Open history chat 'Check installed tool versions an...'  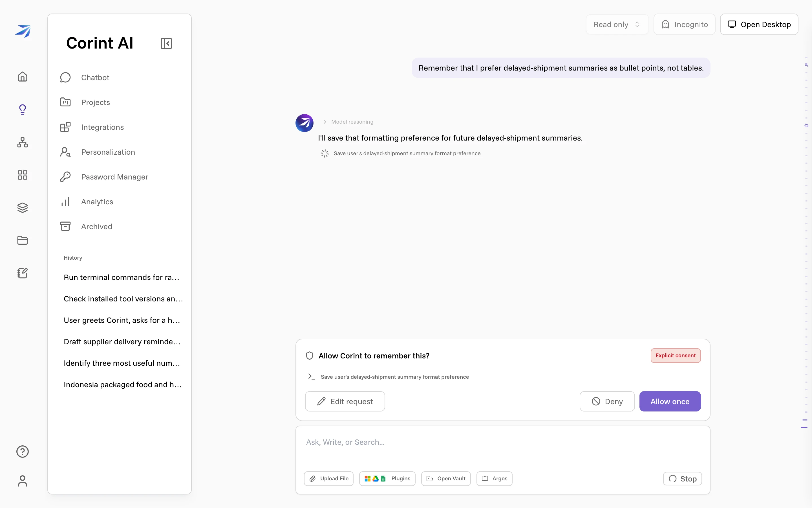click(x=123, y=299)
